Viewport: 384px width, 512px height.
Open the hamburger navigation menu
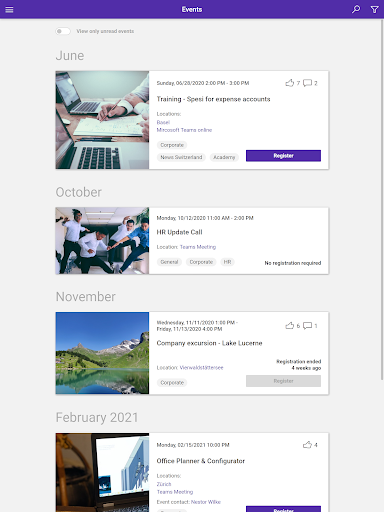(9, 10)
